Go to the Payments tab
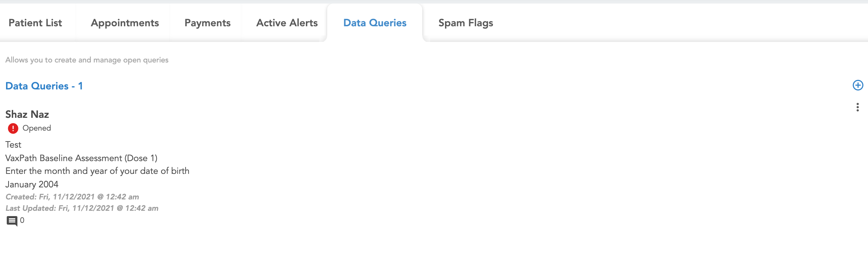The width and height of the screenshot is (868, 264). 207,23
